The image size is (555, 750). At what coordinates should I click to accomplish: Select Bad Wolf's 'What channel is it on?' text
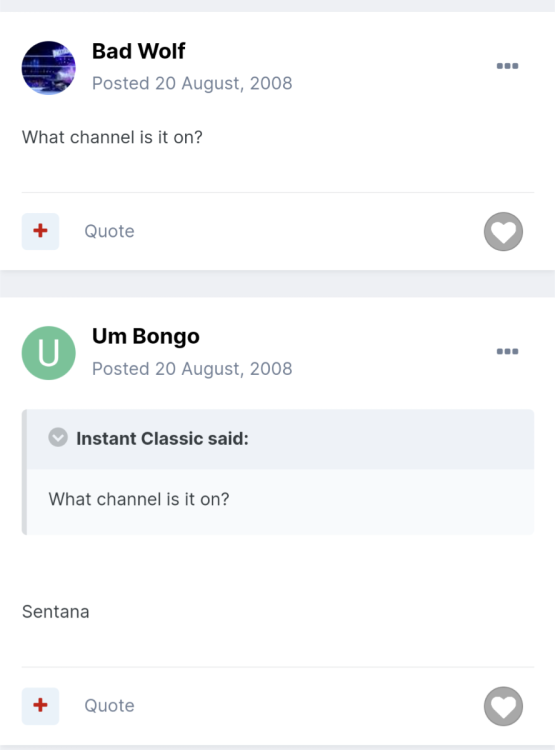click(x=112, y=137)
